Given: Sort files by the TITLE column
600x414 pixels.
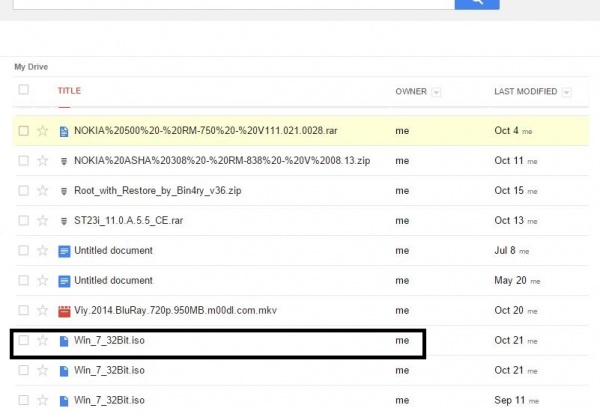Looking at the screenshot, I should click(x=69, y=91).
